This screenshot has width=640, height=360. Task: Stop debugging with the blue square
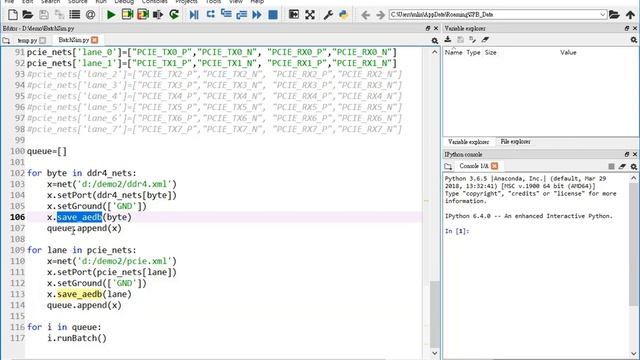point(273,15)
